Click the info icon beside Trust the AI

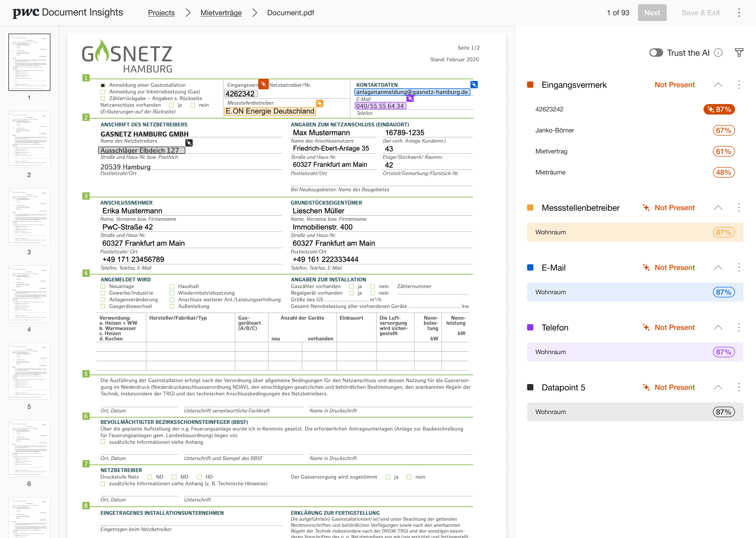click(718, 53)
